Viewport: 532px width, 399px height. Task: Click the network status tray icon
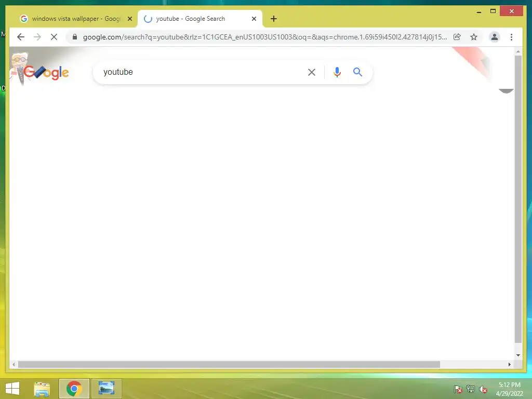(x=471, y=389)
